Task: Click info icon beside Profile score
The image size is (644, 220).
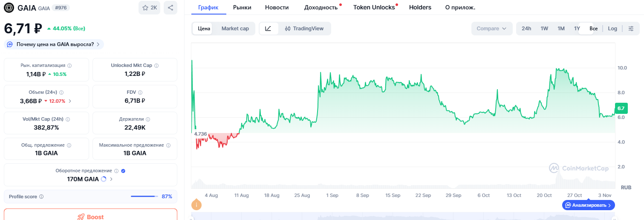Action: coord(41,197)
